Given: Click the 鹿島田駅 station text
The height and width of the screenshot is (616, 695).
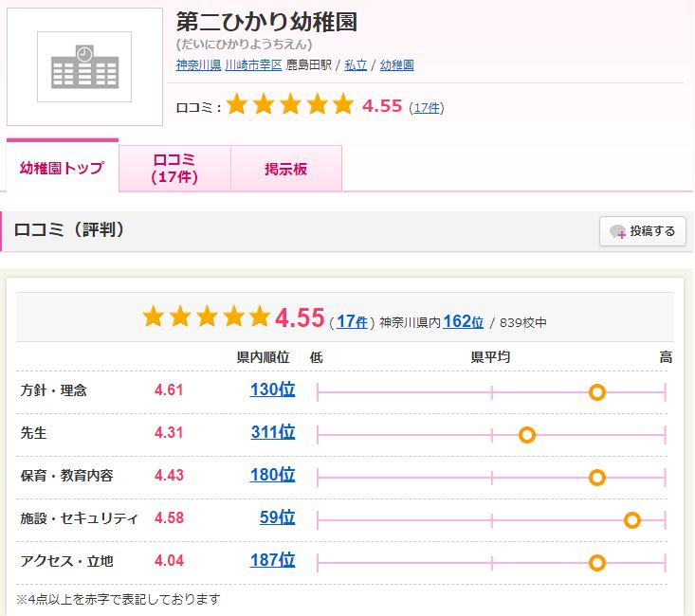Looking at the screenshot, I should pyautogui.click(x=308, y=65).
